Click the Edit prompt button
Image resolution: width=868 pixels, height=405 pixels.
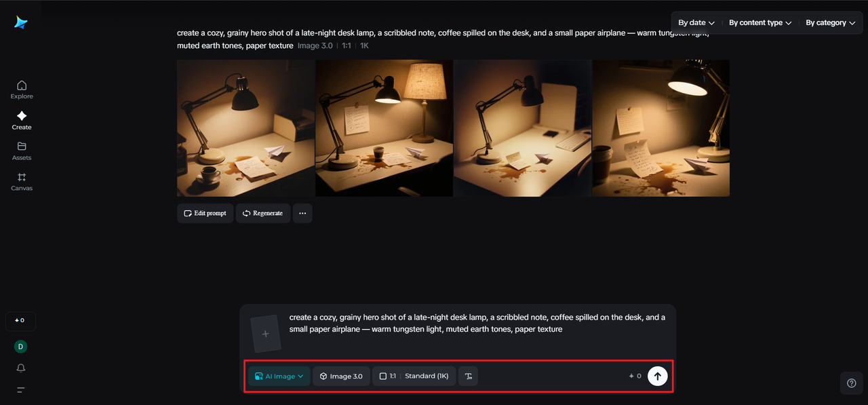205,213
